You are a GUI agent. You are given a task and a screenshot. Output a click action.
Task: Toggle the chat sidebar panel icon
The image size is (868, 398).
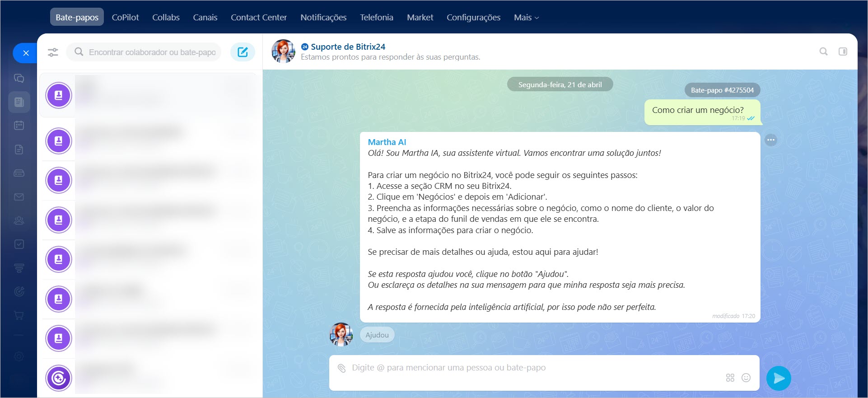pos(843,52)
